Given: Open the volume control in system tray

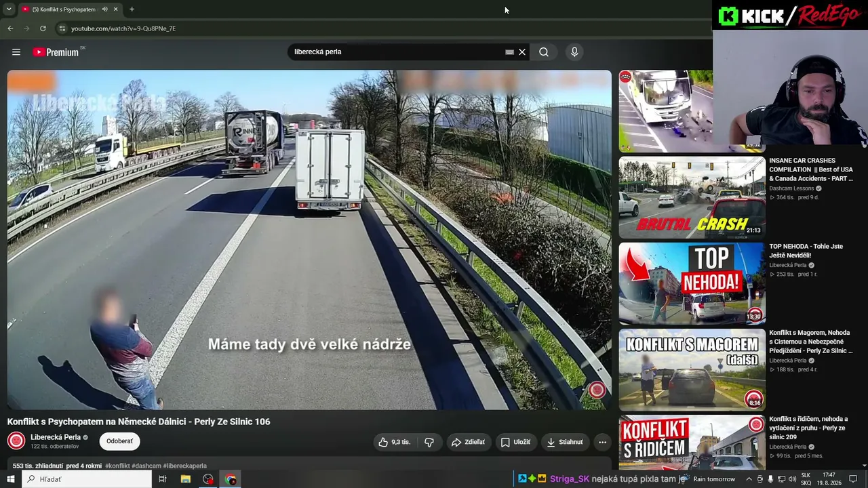Looking at the screenshot, I should pos(791,479).
